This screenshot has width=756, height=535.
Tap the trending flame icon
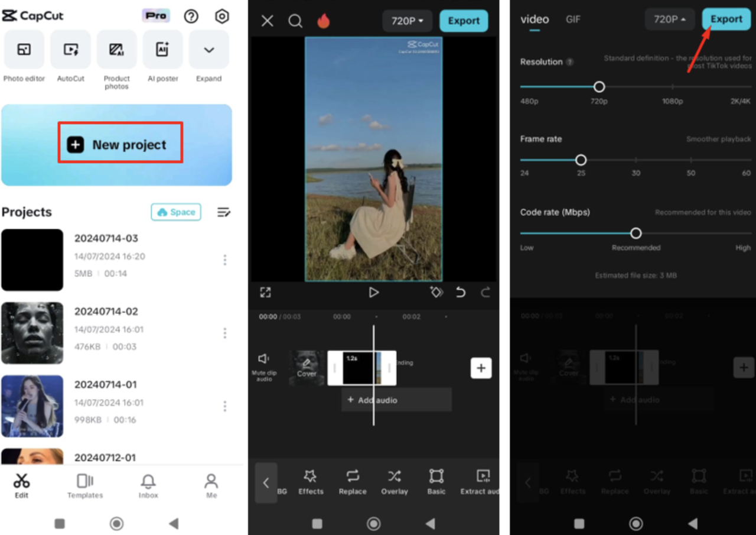[324, 21]
